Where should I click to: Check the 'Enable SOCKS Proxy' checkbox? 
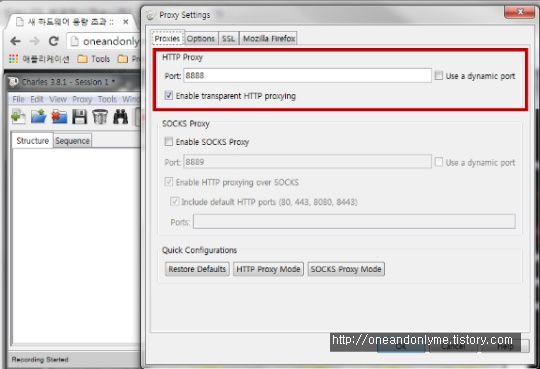[x=169, y=142]
